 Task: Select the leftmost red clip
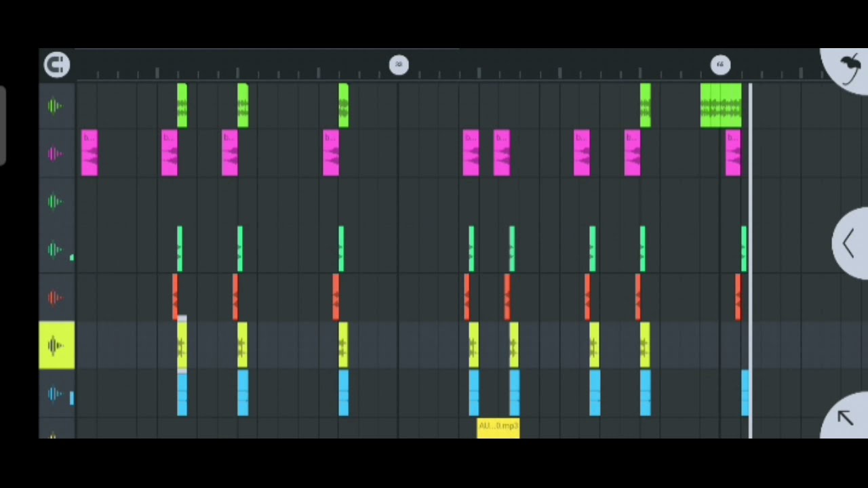coord(175,298)
